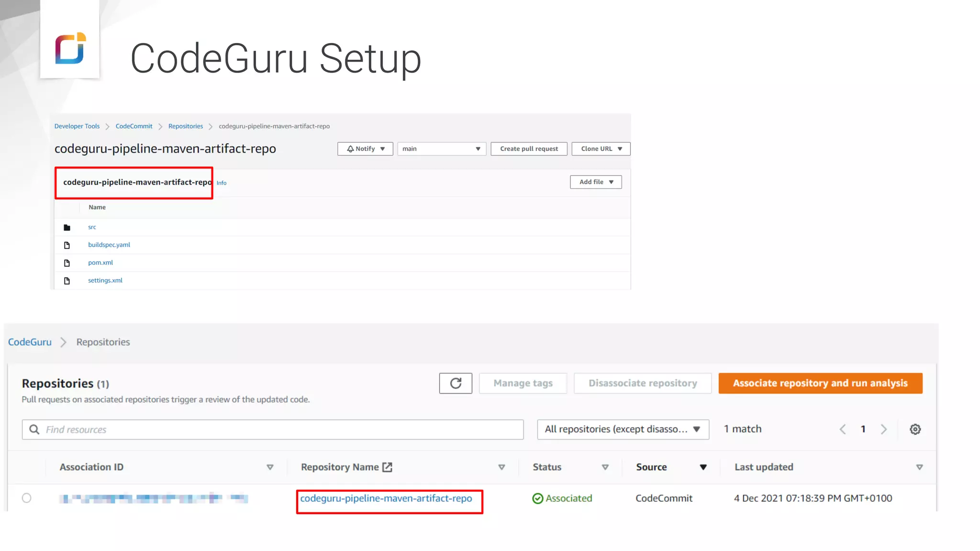The width and height of the screenshot is (980, 551).
Task: Click Developer Tools breadcrumb
Action: click(77, 126)
